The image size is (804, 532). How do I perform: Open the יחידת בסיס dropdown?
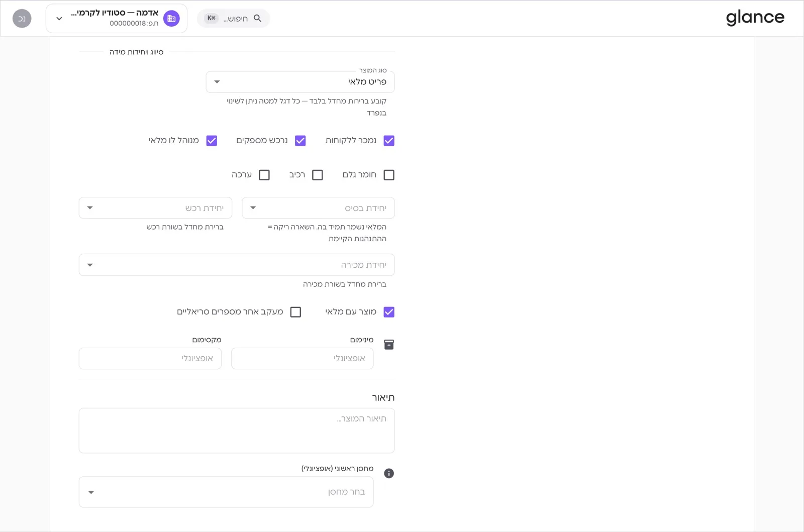(318, 208)
